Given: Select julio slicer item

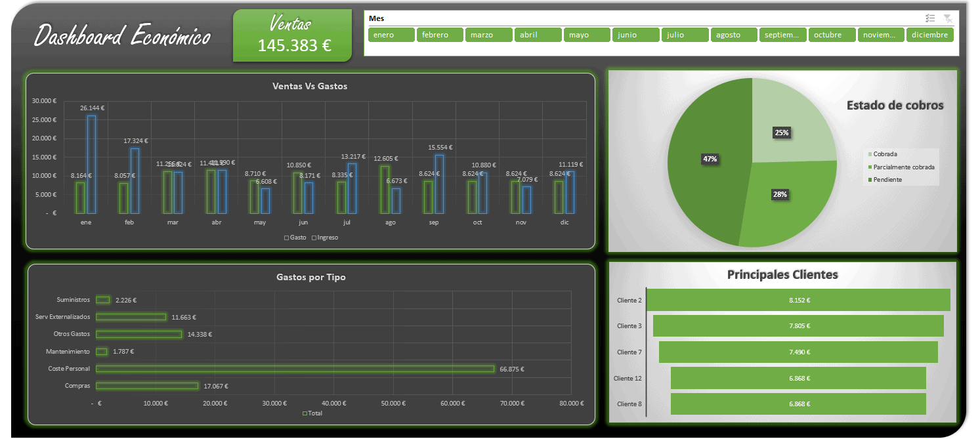Looking at the screenshot, I should [x=685, y=35].
